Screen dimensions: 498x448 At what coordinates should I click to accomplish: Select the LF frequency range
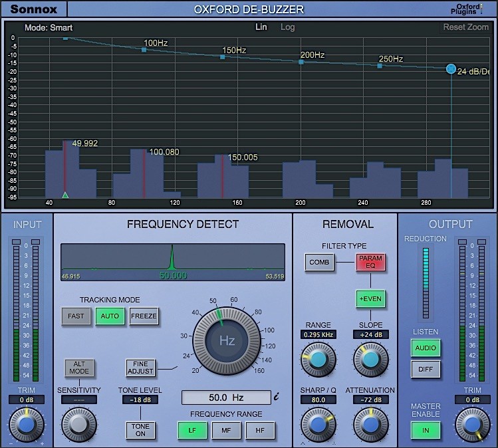tap(192, 430)
